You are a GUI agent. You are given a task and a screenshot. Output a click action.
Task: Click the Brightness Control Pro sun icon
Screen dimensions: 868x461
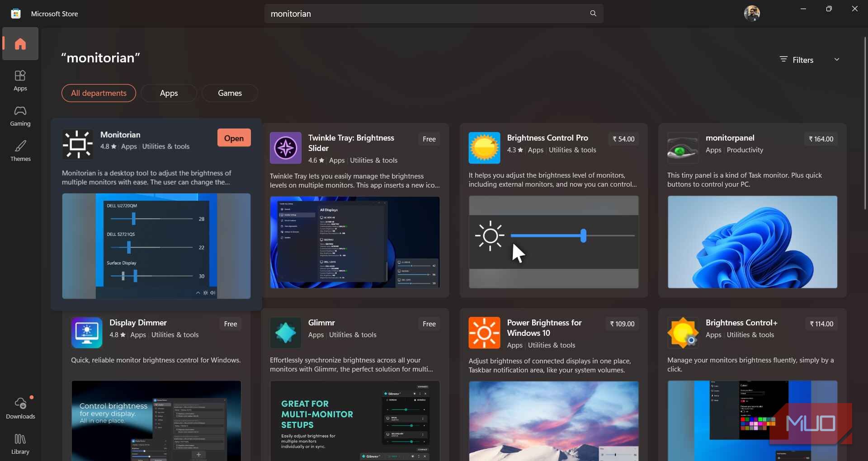484,148
